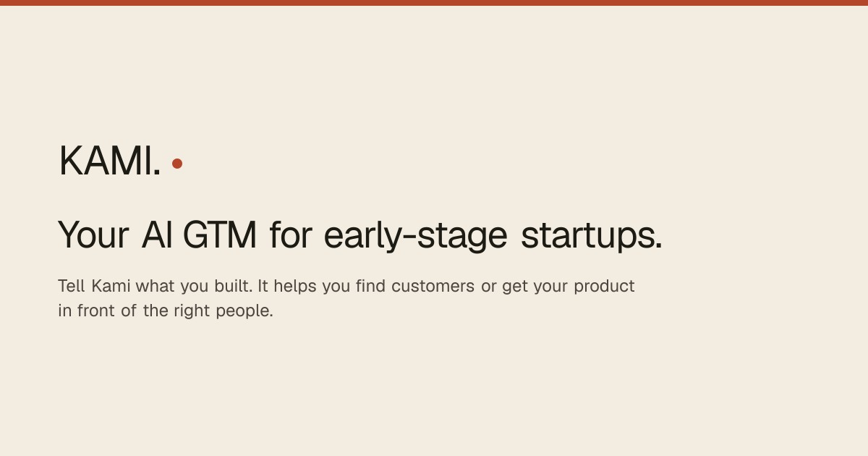Click the word "customers" in the description
Viewport: 868px width, 456px height.
433,286
